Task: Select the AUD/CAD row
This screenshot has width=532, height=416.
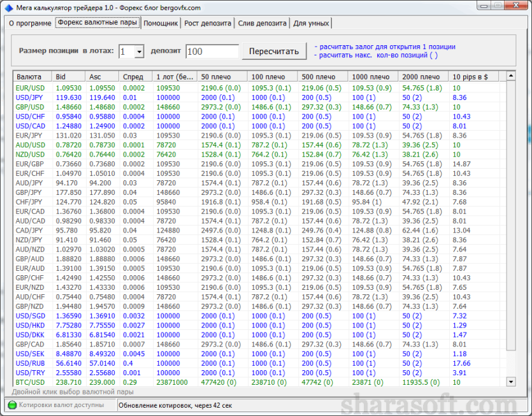Action: [259, 221]
